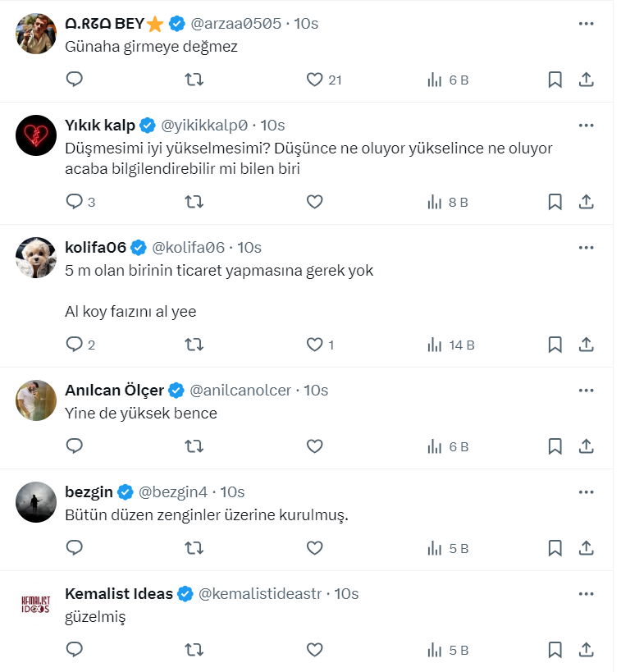The image size is (621, 672).
Task: Visit the @bezgin4 handle link
Action: click(x=172, y=492)
